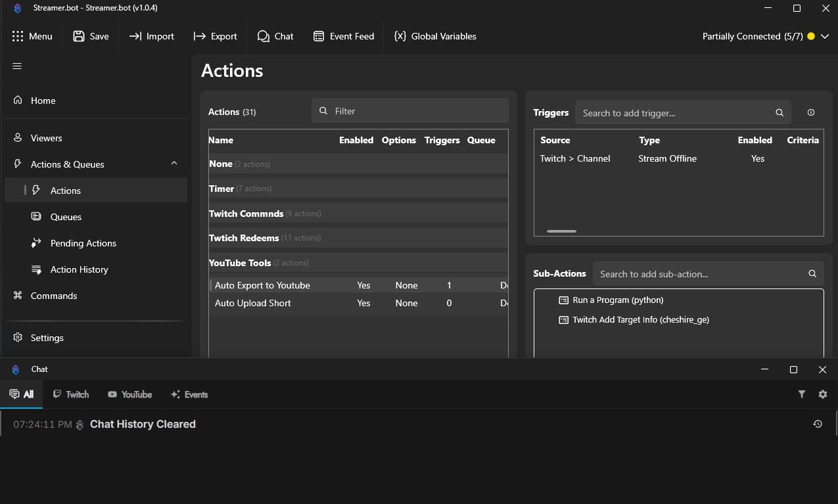Viewport: 838px width, 504px height.
Task: Open the Event Feed window
Action: 344,36
